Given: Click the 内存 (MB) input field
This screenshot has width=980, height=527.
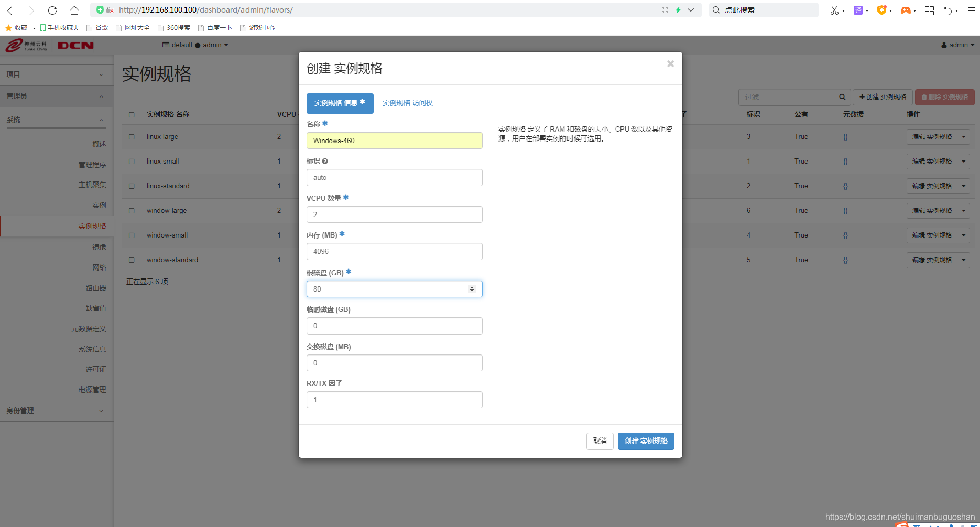Looking at the screenshot, I should click(395, 251).
